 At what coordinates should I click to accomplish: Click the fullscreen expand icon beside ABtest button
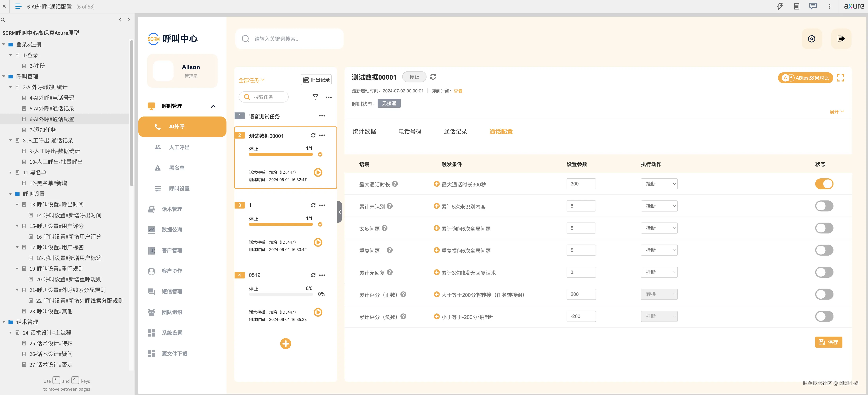pos(840,78)
